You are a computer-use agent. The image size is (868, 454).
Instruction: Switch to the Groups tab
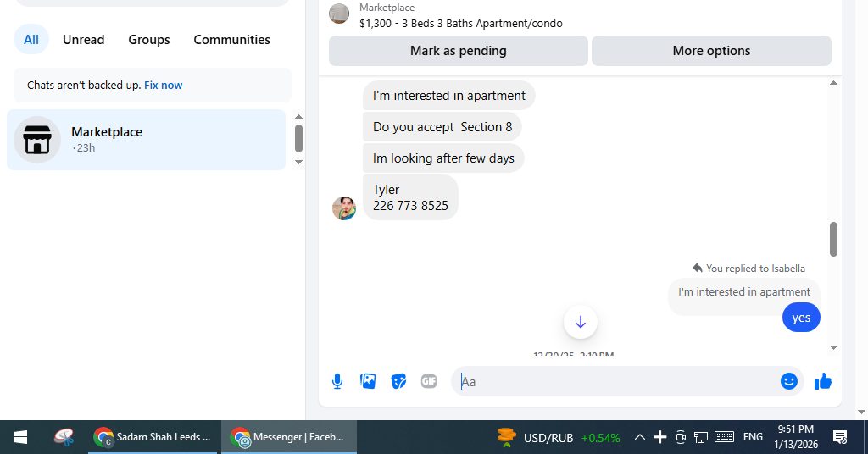tap(149, 40)
